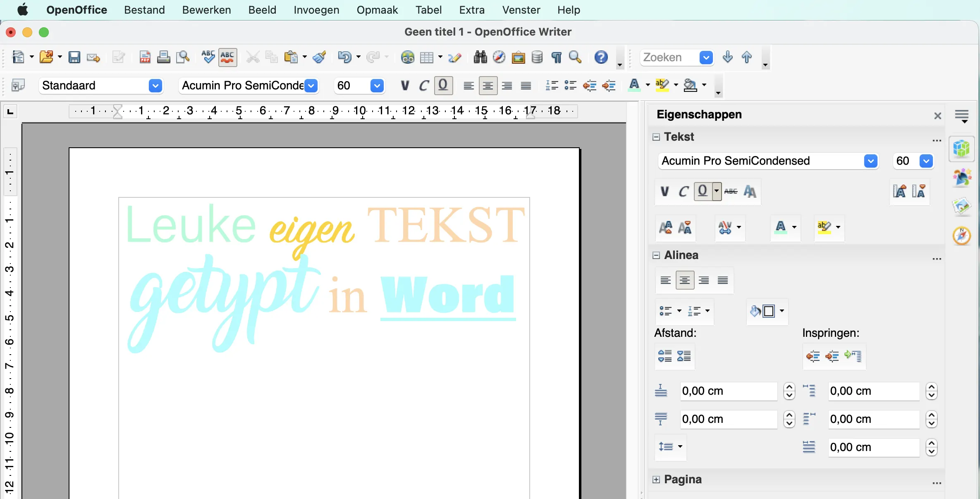This screenshot has height=499, width=980.
Task: Open the Data Sources icon
Action: pyautogui.click(x=537, y=57)
